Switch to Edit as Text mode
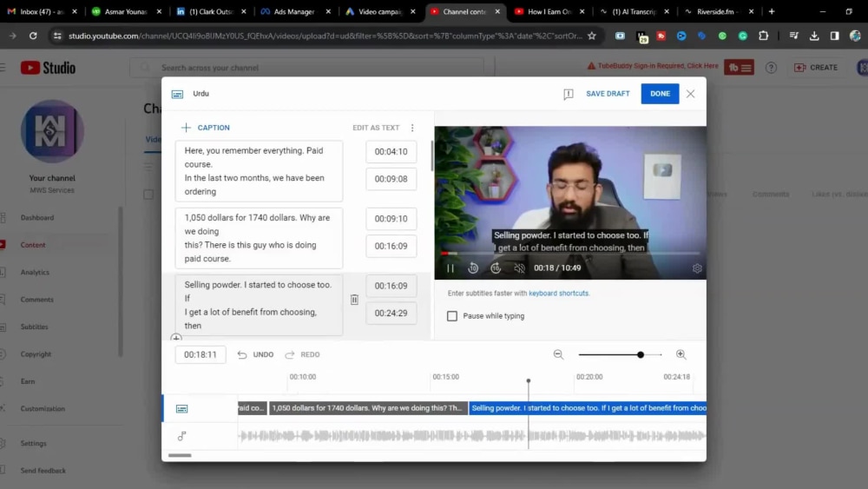 coord(376,128)
